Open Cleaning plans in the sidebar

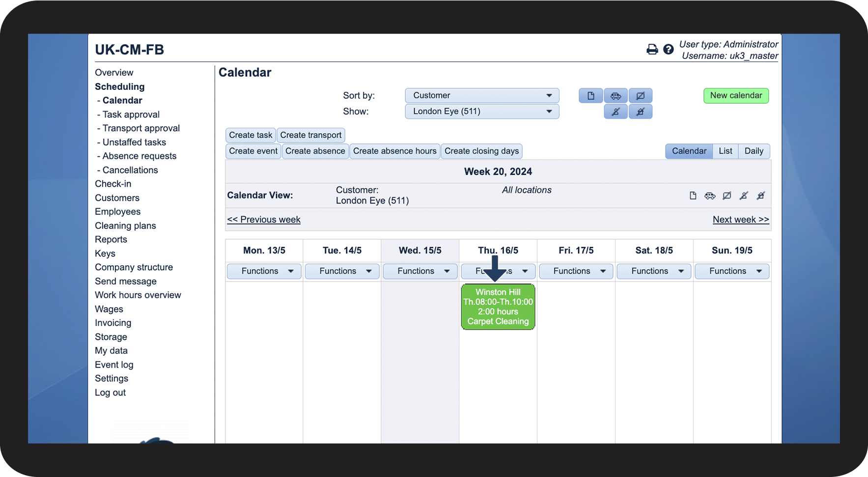pos(125,226)
